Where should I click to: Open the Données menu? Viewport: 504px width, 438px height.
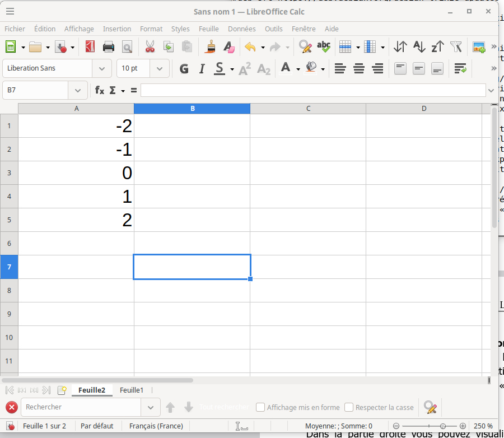tap(241, 29)
